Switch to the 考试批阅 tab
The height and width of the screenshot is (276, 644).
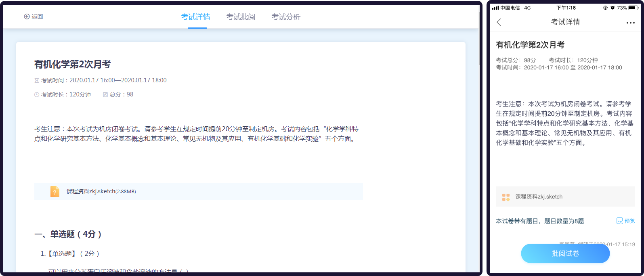coord(241,17)
